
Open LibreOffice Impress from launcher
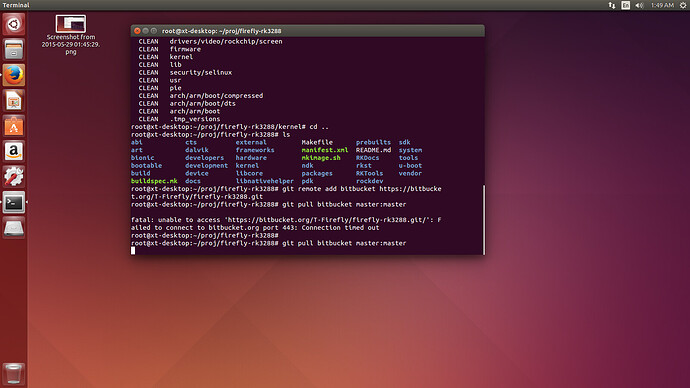point(14,101)
